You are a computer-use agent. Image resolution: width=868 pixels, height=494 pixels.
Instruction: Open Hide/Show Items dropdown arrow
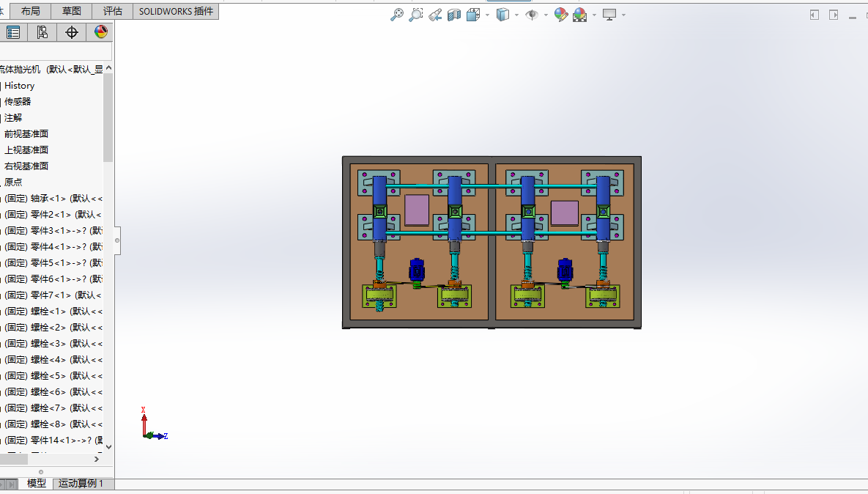pos(546,15)
